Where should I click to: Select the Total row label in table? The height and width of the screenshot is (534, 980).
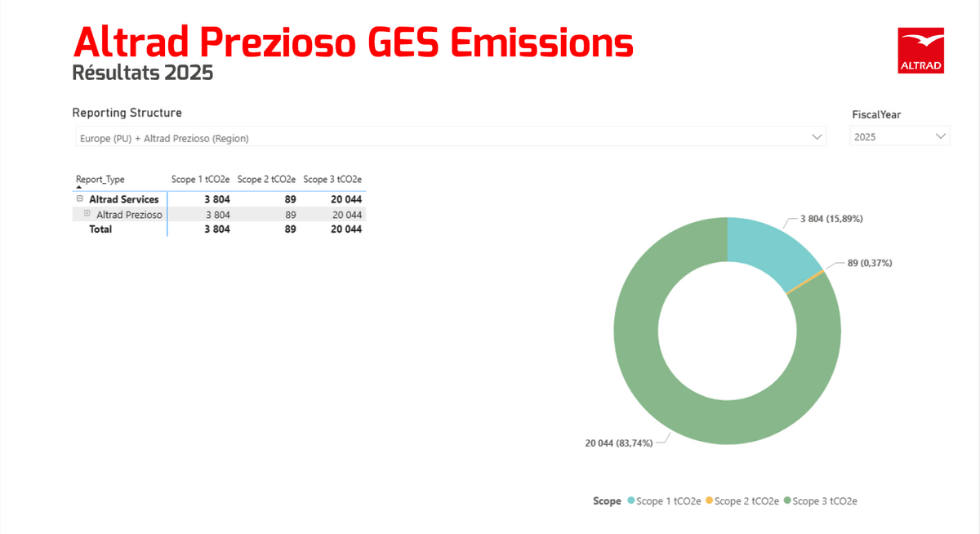point(100,229)
